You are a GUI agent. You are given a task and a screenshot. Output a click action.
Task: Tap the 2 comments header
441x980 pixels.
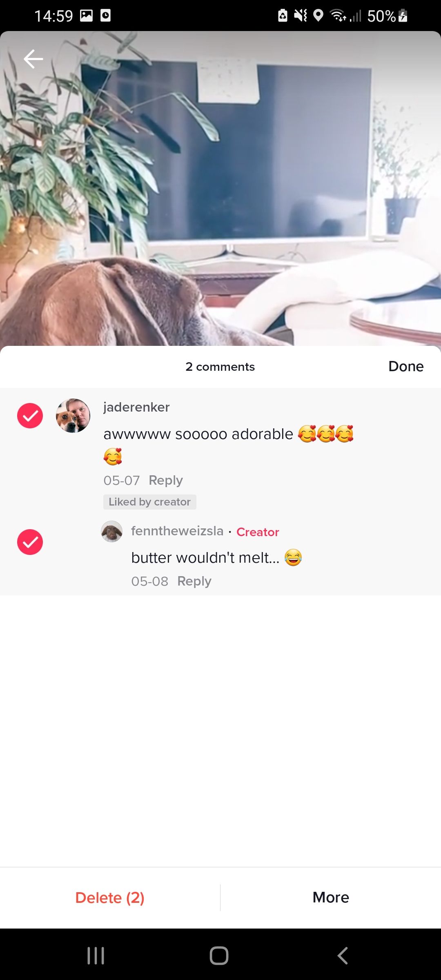pos(220,367)
